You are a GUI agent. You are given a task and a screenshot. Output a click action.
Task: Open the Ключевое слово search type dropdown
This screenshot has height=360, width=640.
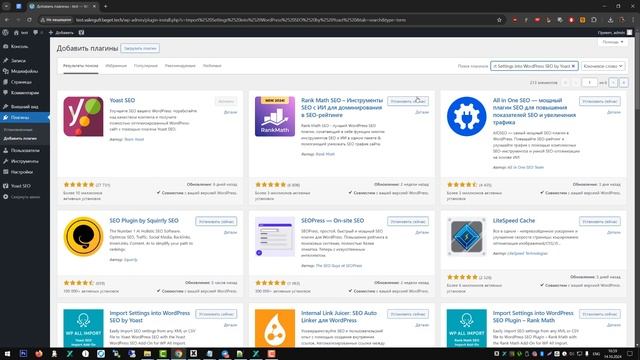click(x=603, y=66)
